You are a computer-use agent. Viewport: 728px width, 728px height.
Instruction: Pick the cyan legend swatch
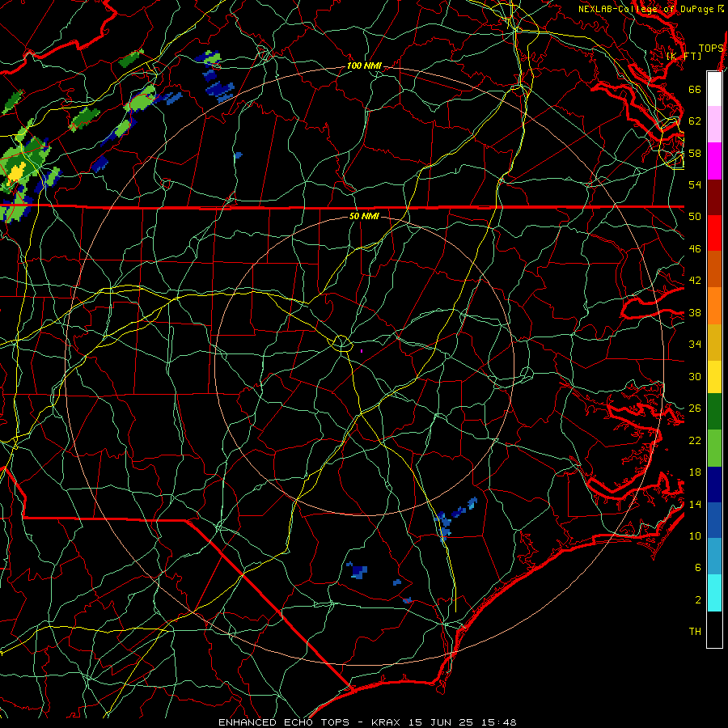pyautogui.click(x=714, y=593)
